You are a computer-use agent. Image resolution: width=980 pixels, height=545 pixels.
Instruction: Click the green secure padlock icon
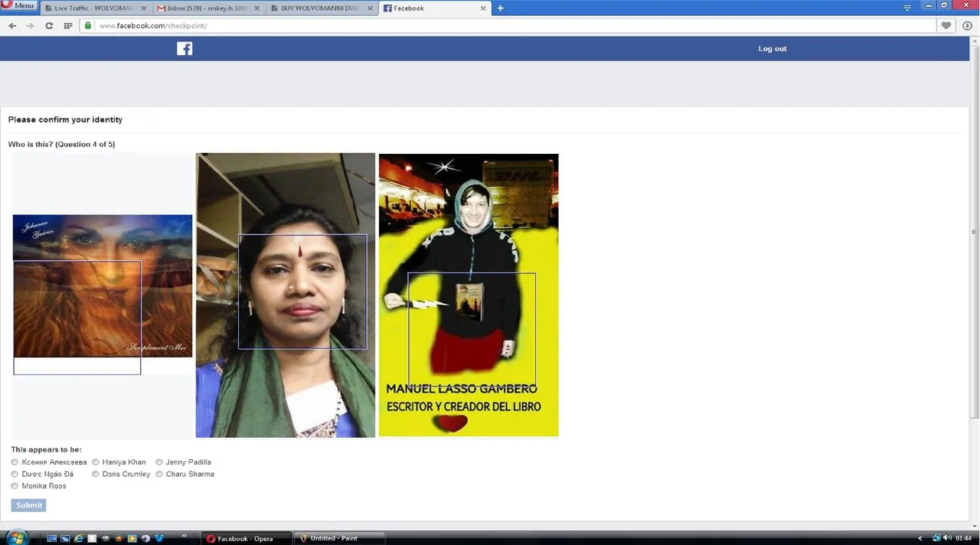click(x=88, y=25)
